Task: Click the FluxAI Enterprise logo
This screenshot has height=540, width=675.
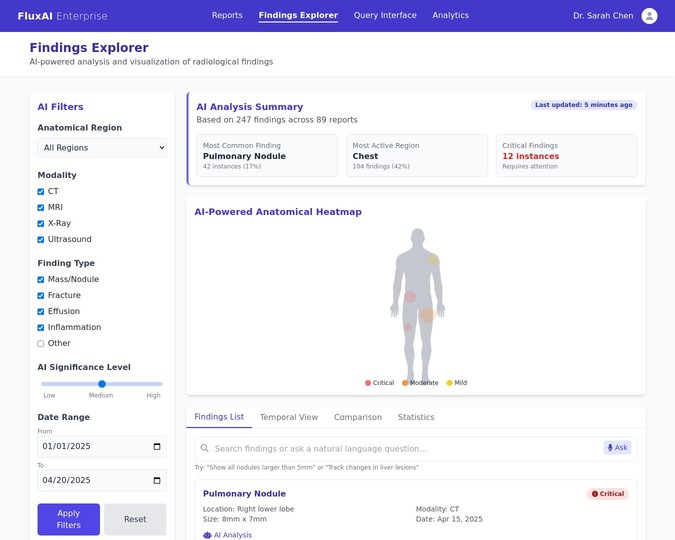Action: tap(62, 16)
